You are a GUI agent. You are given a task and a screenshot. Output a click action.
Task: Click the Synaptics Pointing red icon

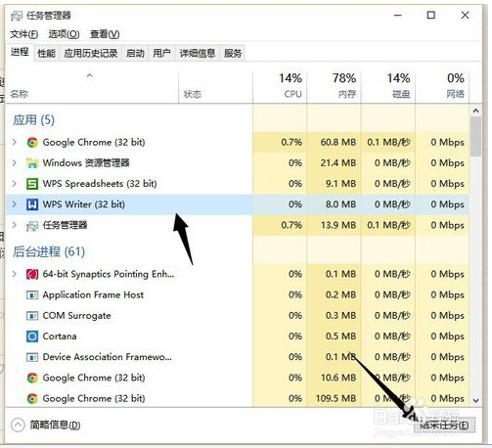(x=32, y=274)
